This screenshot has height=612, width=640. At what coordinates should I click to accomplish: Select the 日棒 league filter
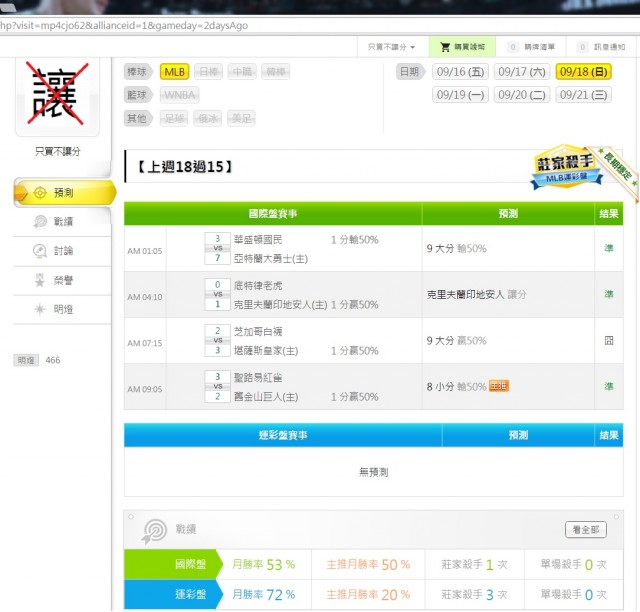(x=209, y=72)
